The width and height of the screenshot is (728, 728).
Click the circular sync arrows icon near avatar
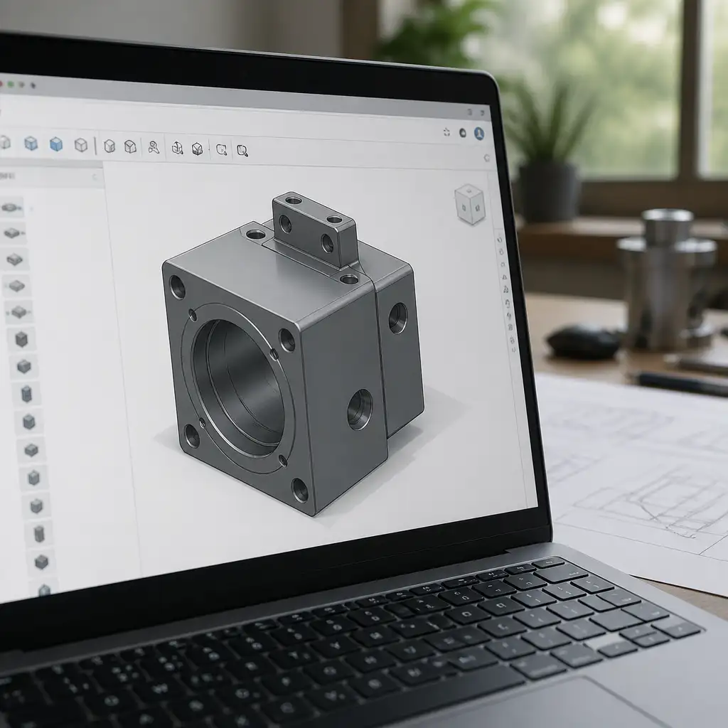[x=446, y=132]
